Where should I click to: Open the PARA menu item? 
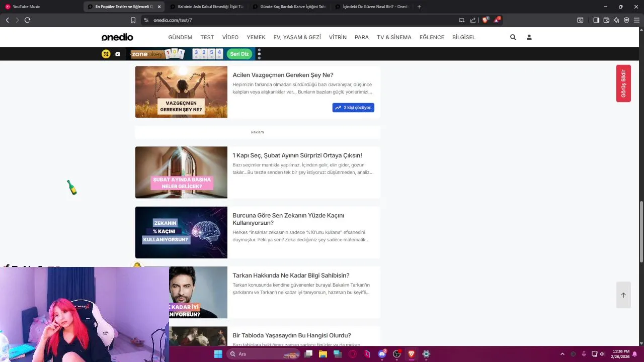click(x=362, y=37)
